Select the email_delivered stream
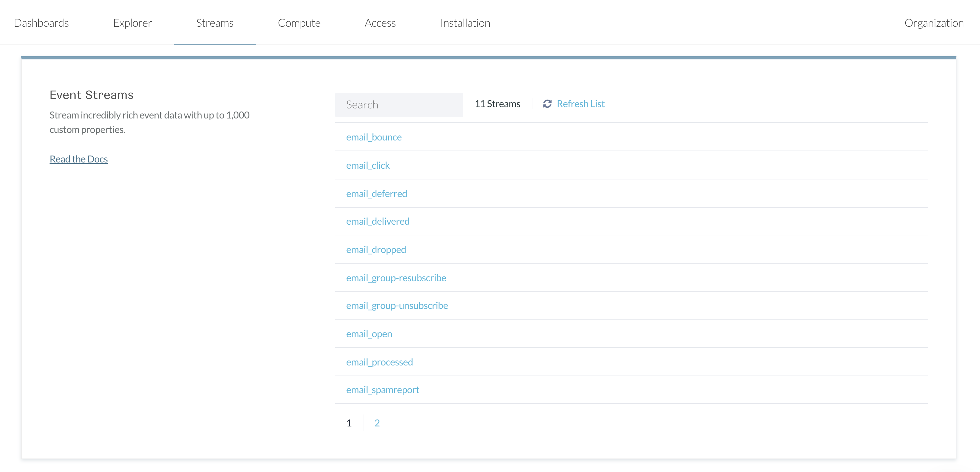The width and height of the screenshot is (980, 472). tap(378, 221)
